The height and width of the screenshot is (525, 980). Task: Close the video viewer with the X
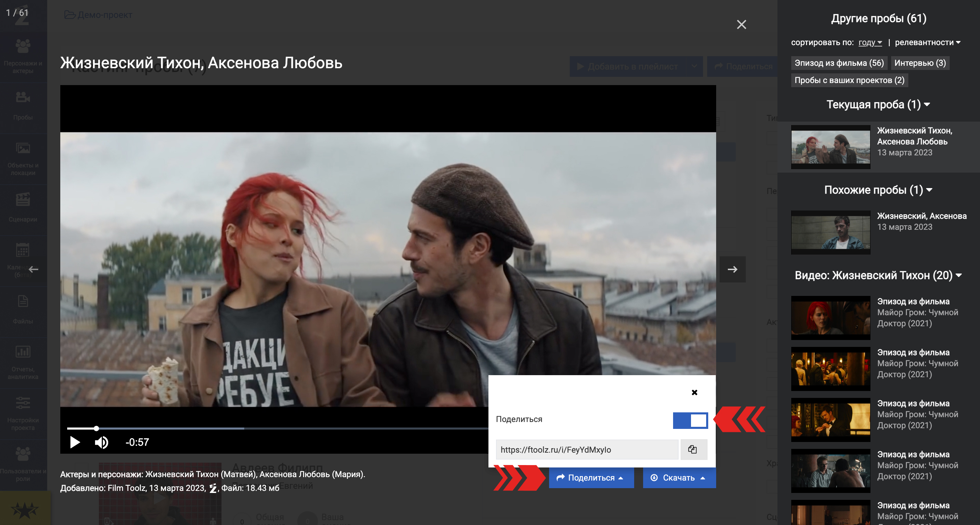click(742, 24)
